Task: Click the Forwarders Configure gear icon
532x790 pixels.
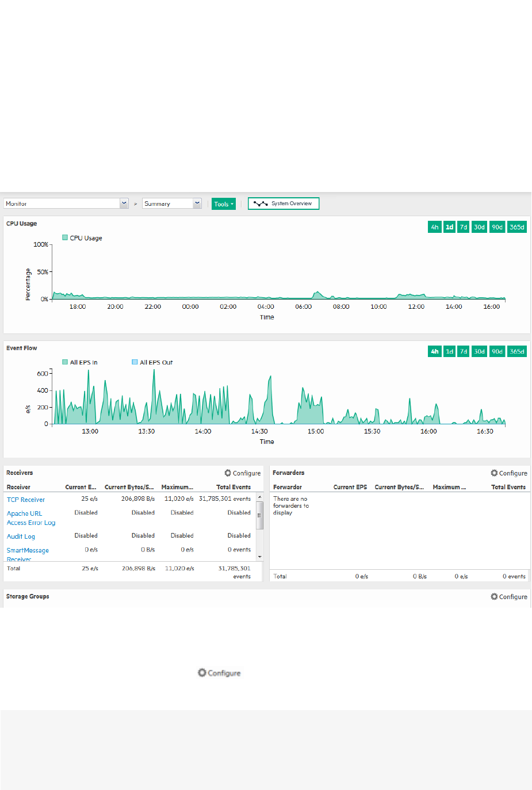Action: point(494,473)
